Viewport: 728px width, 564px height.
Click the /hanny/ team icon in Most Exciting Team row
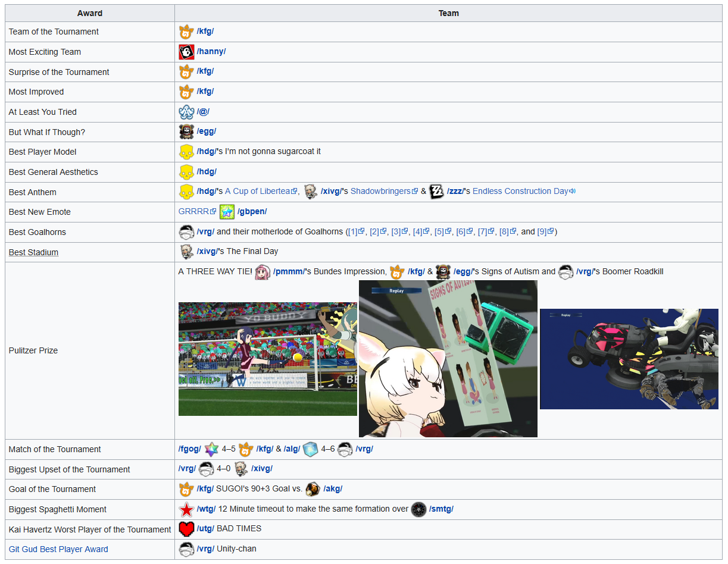point(186,52)
